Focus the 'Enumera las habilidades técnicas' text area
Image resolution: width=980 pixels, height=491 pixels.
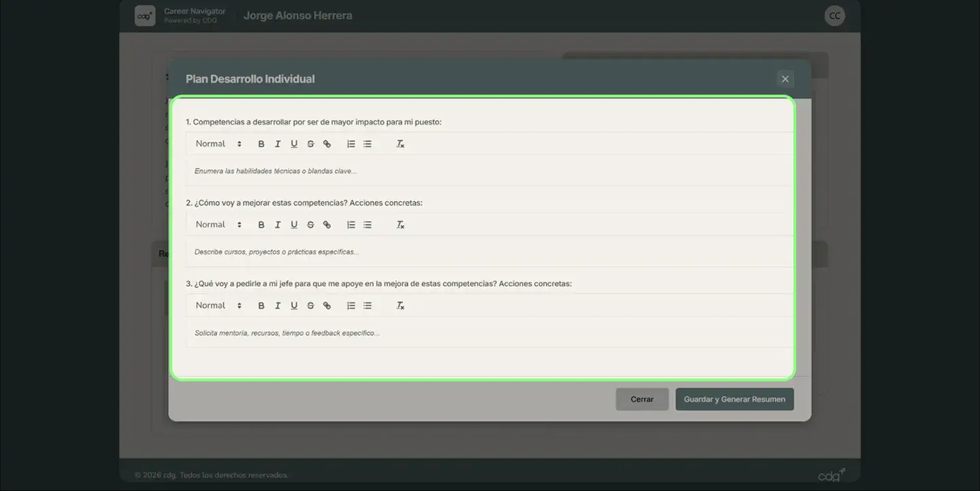point(489,171)
